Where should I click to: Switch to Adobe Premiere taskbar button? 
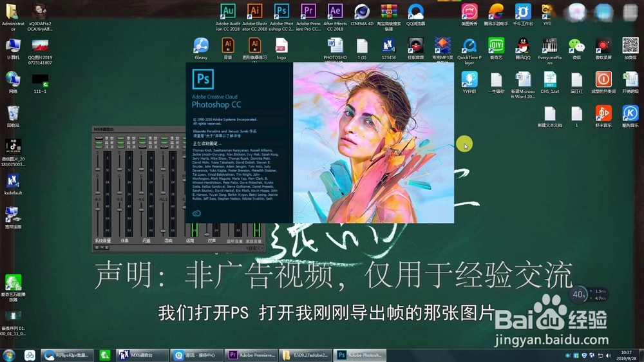[x=251, y=355]
